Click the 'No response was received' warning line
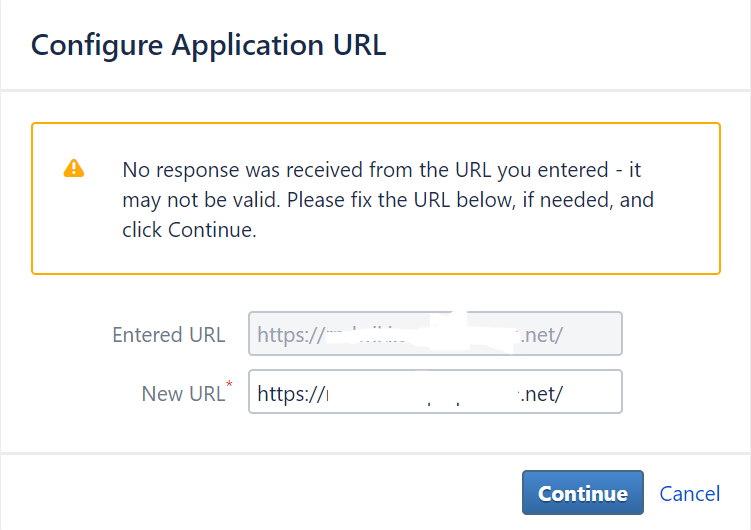Screen dimensions: 751x530 381,170
